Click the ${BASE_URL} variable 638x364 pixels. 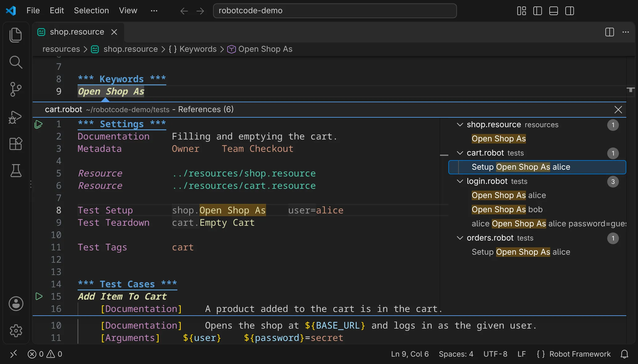[x=335, y=326]
